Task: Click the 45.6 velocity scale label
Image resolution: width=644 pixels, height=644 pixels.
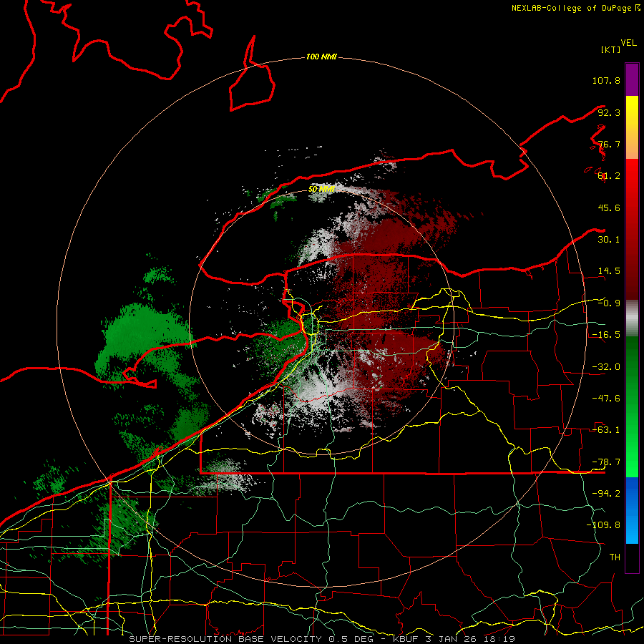Action: [609, 208]
